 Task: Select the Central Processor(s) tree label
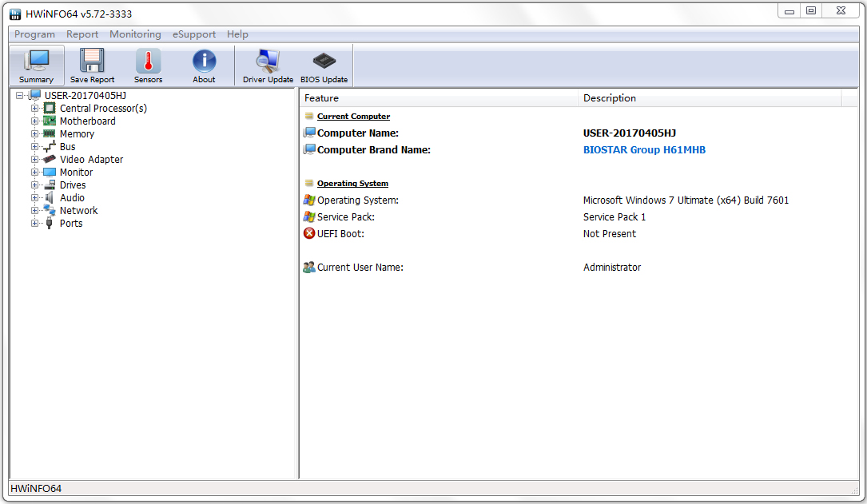pyautogui.click(x=103, y=109)
